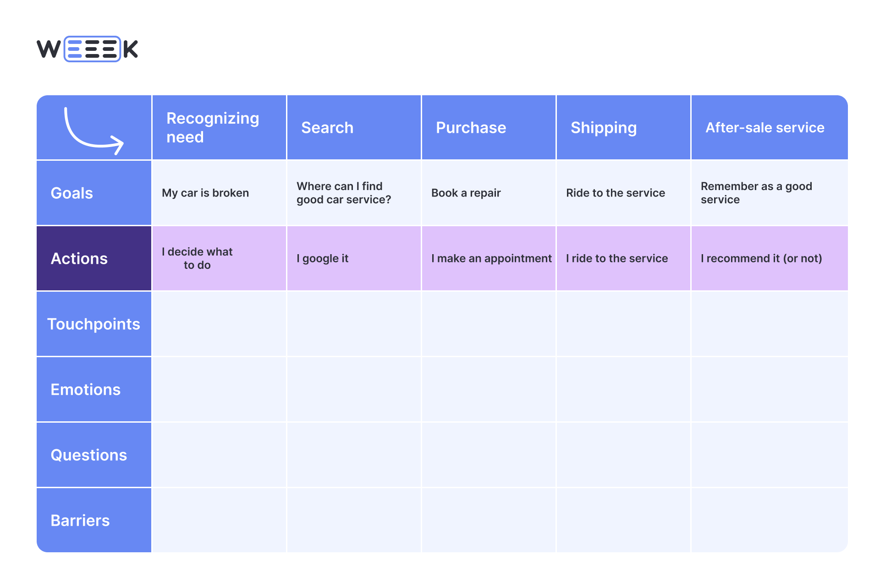Image resolution: width=880 pixels, height=588 pixels.
Task: Select the "Where can I find good car service?" cell
Action: tap(344, 193)
